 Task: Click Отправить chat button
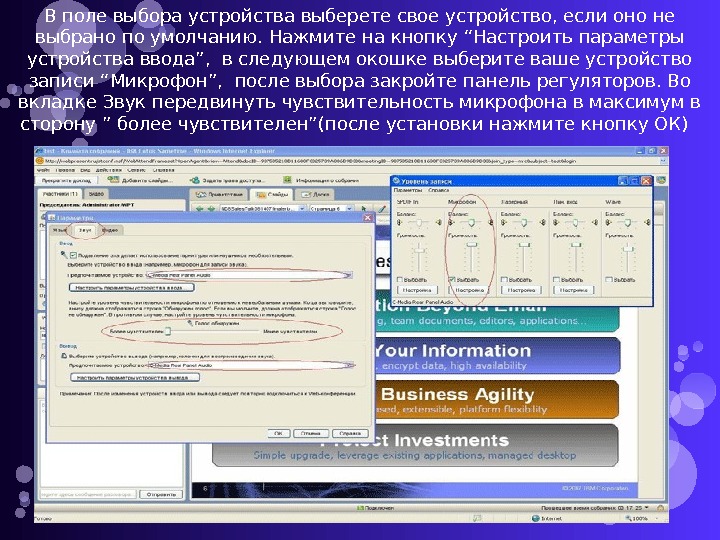point(161,495)
